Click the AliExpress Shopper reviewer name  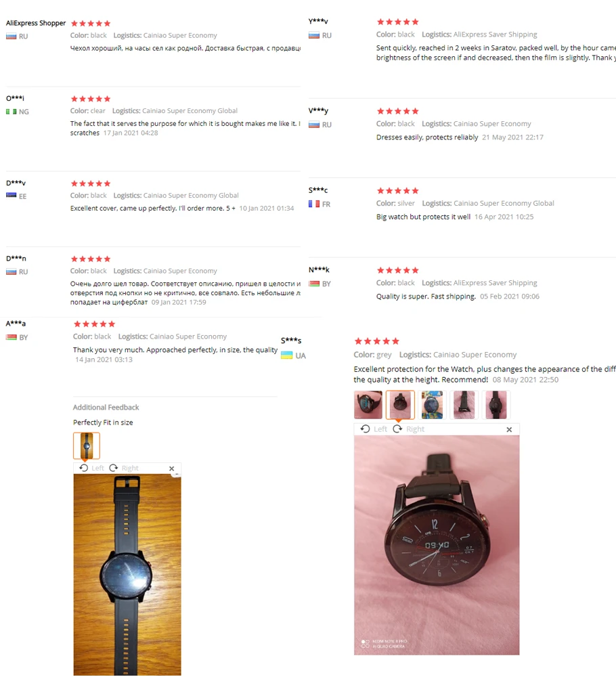tap(36, 23)
